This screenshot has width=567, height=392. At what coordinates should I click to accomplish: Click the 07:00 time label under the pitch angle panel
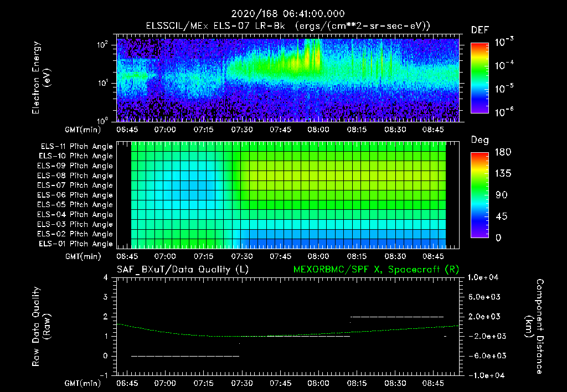pos(165,257)
